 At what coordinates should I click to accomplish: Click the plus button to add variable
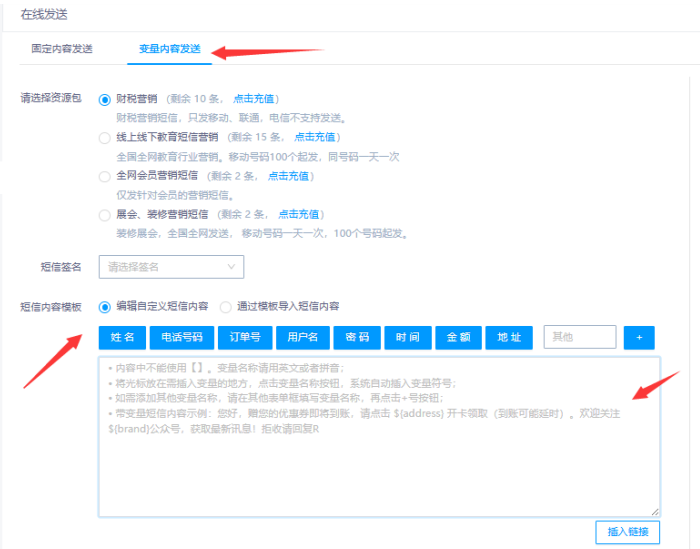coord(638,338)
